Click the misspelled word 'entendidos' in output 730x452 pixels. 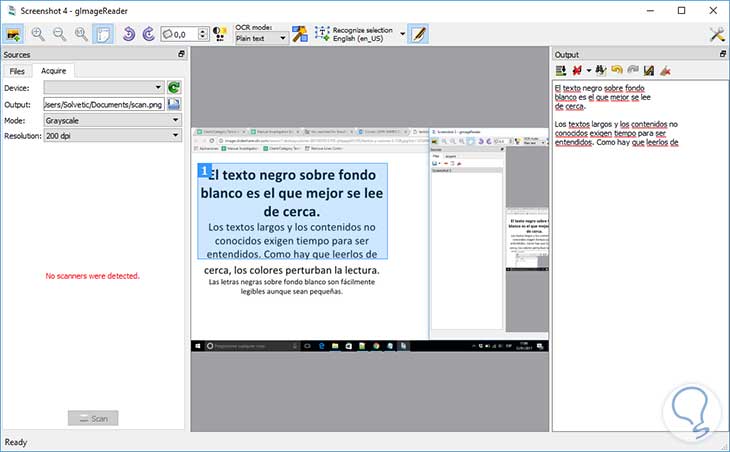[x=574, y=142]
